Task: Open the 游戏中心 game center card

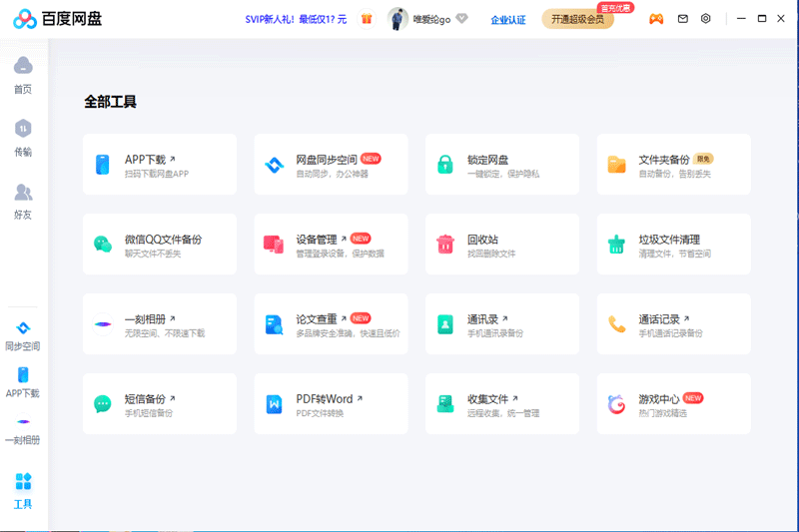Action: pos(674,404)
